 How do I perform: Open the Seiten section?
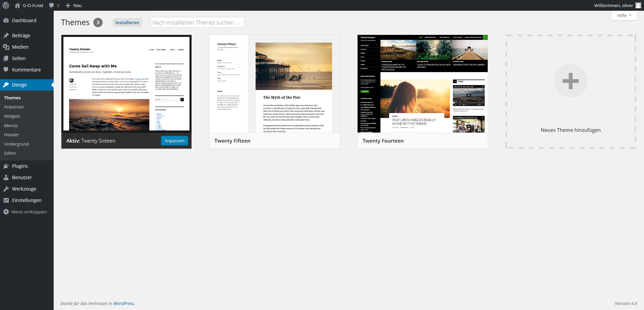[19, 58]
